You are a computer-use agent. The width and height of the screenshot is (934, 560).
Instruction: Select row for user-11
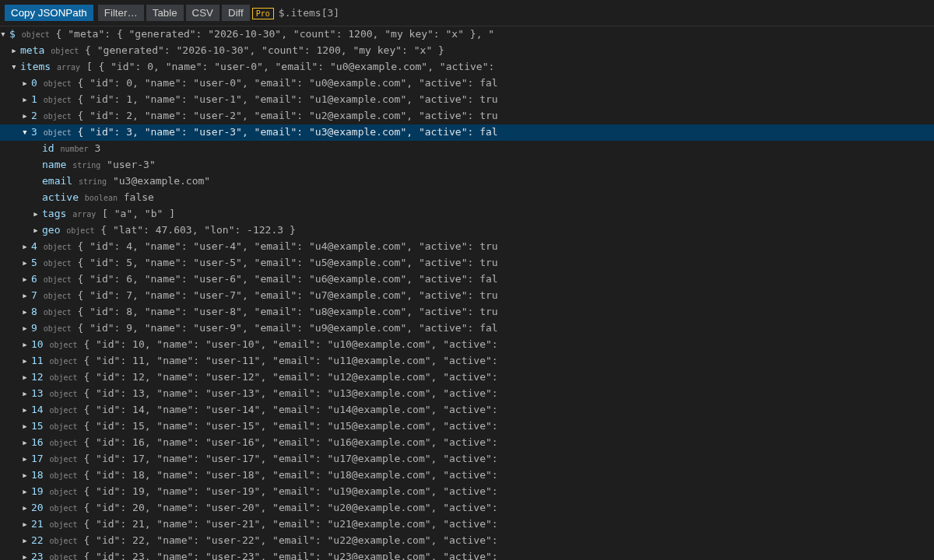pyautogui.click(x=467, y=361)
